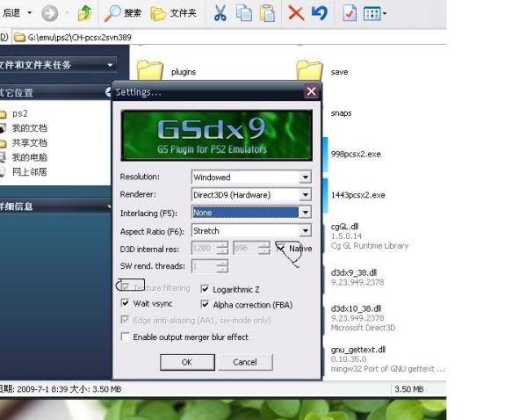Click the red Delete X icon
This screenshot has width=527, height=420.
click(296, 13)
